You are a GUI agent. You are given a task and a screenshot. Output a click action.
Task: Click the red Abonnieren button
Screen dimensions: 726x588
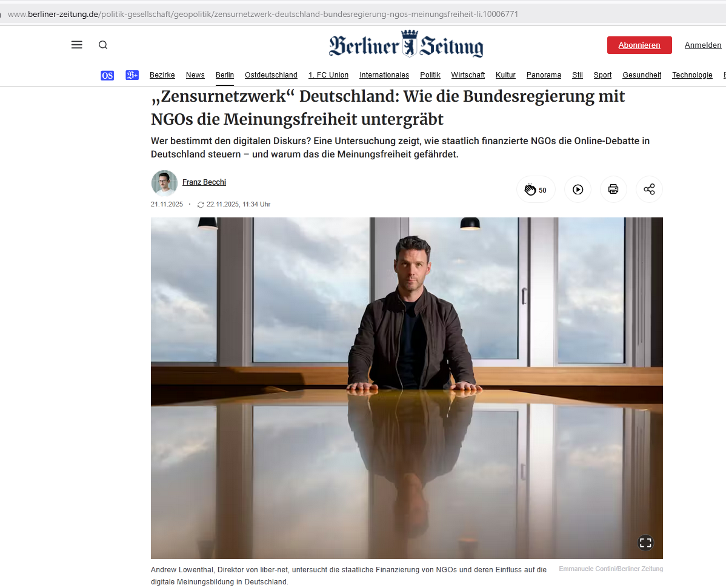coord(639,45)
